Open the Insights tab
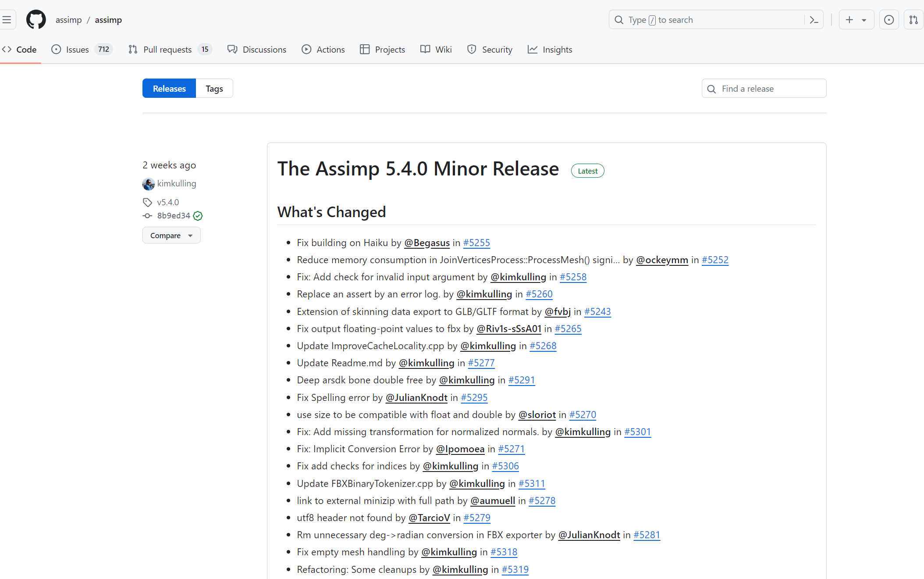The height and width of the screenshot is (579, 924). pyautogui.click(x=550, y=50)
